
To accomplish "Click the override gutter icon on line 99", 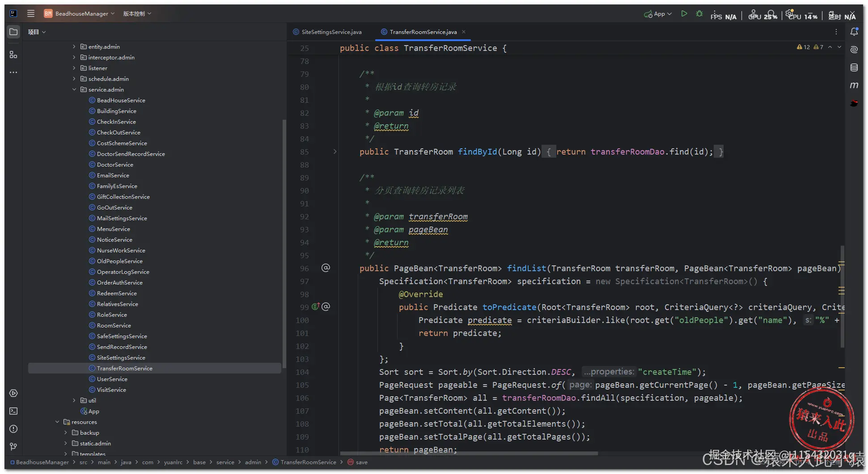I will coord(315,306).
